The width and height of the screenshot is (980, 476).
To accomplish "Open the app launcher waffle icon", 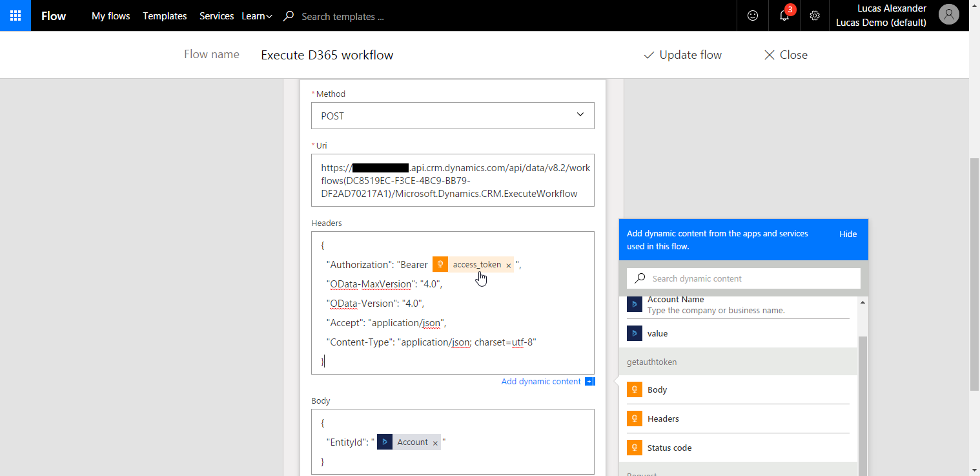I will 15,16.
